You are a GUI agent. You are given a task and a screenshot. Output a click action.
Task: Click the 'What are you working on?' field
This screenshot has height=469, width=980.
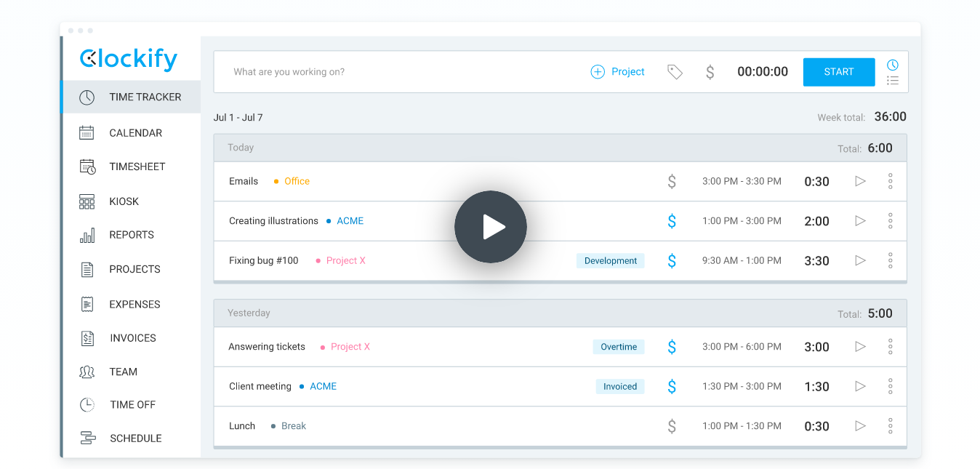[x=289, y=72]
